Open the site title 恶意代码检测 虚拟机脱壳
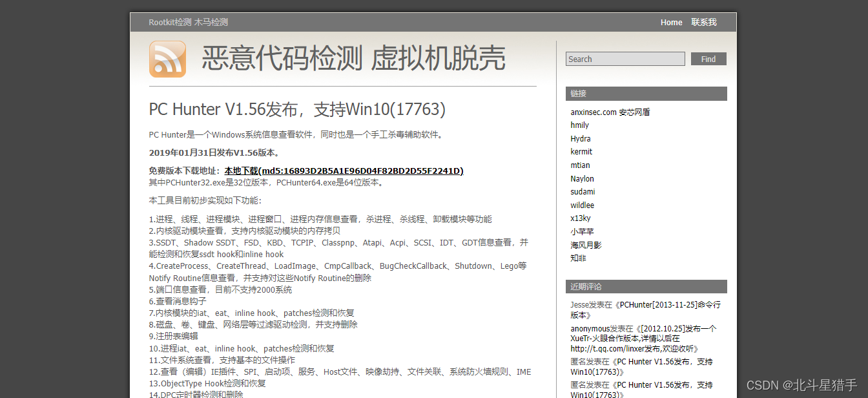868x398 pixels. coord(353,59)
